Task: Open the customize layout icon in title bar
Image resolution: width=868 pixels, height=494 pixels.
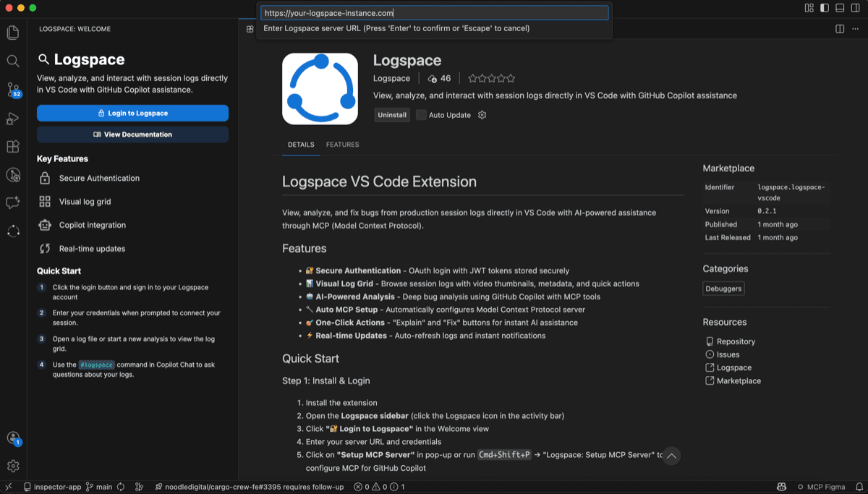Action: pos(809,8)
